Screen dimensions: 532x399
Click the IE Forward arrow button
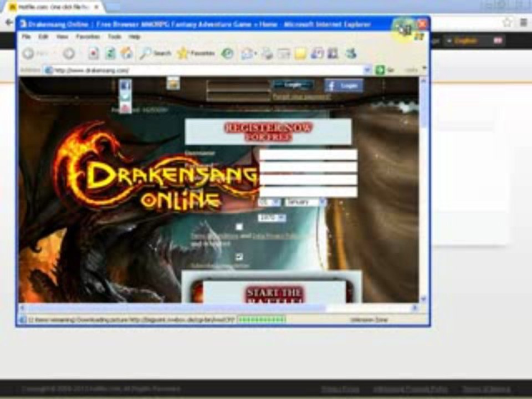coord(69,53)
